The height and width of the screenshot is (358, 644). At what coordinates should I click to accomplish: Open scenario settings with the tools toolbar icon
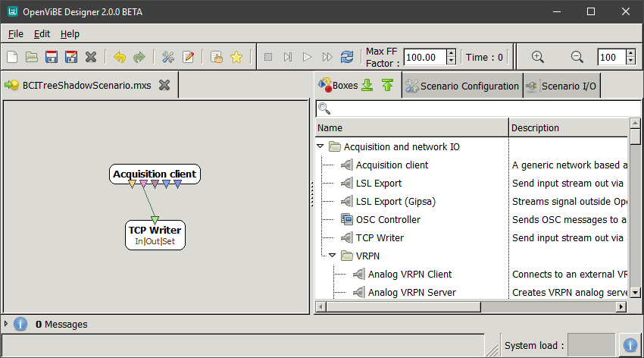[168, 57]
